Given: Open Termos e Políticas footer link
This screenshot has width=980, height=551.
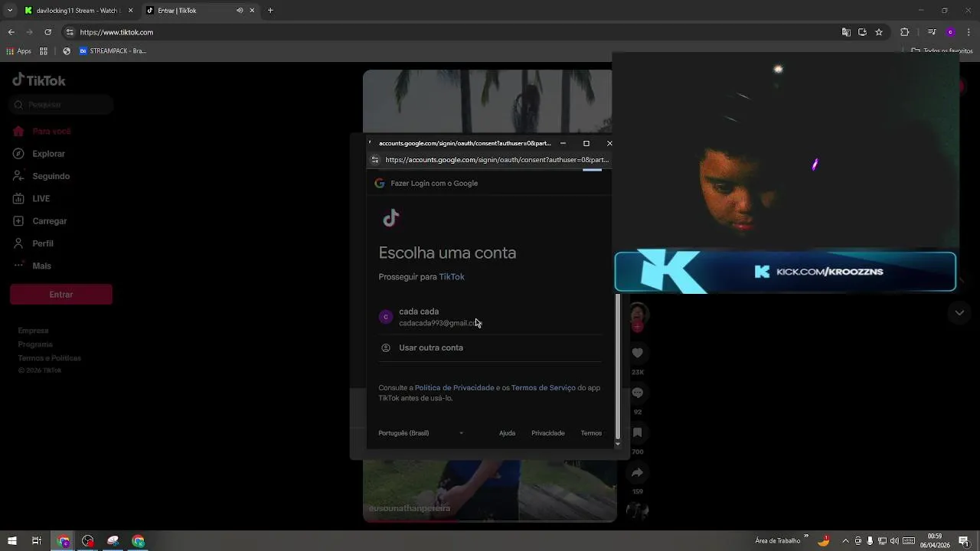Looking at the screenshot, I should point(49,358).
